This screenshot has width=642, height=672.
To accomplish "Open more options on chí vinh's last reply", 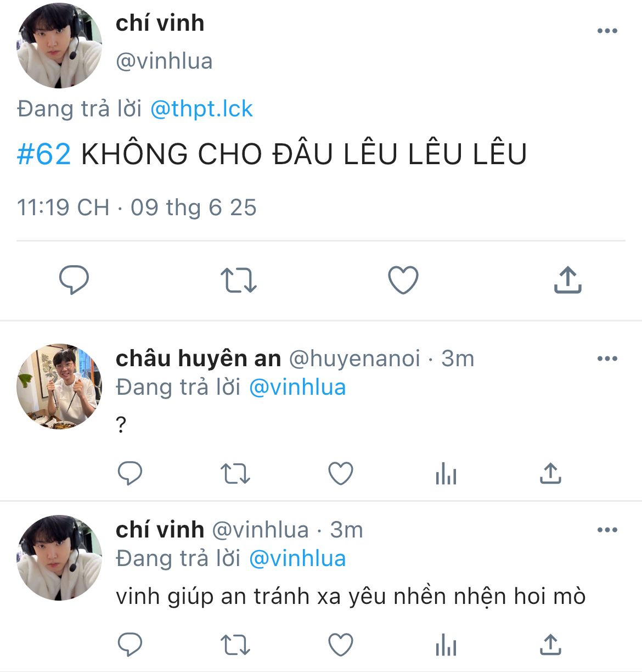I will (x=607, y=530).
